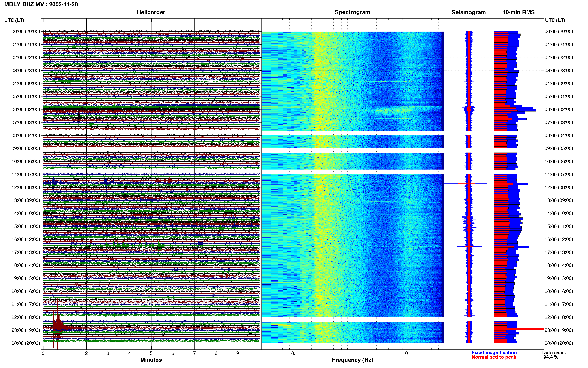Select the Helicorder panel heading
Viewport: 588px width, 368px height.
pyautogui.click(x=151, y=12)
